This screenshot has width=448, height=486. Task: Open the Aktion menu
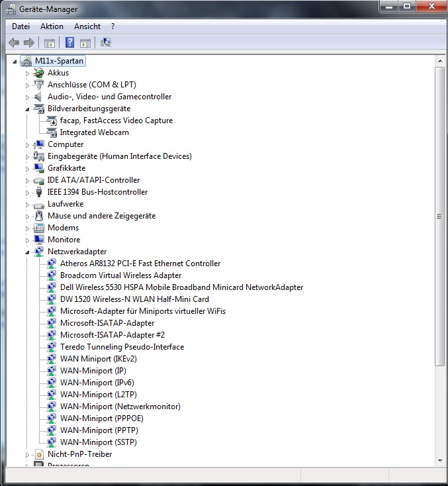(x=52, y=26)
